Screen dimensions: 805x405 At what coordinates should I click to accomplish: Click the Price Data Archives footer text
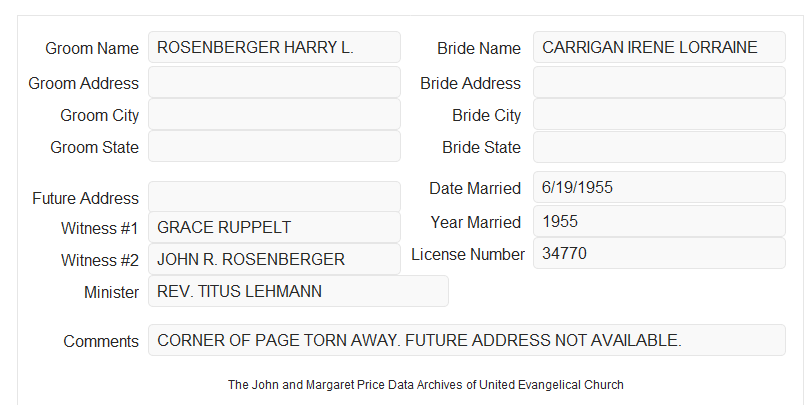(426, 384)
